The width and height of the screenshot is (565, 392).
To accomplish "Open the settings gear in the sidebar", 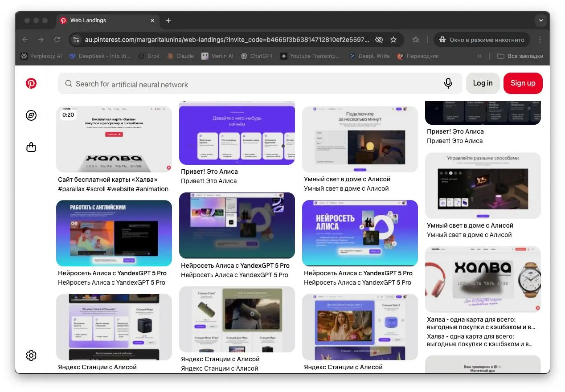I will [31, 355].
